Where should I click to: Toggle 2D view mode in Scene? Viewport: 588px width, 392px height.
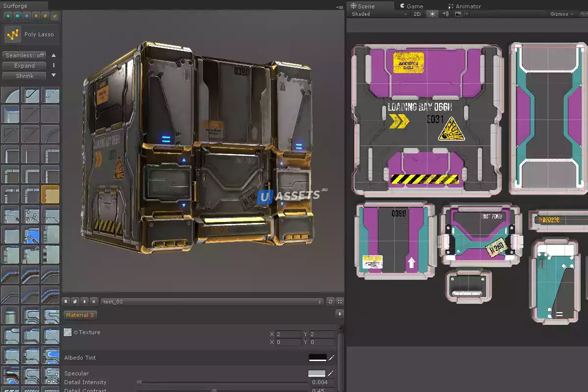(x=417, y=14)
